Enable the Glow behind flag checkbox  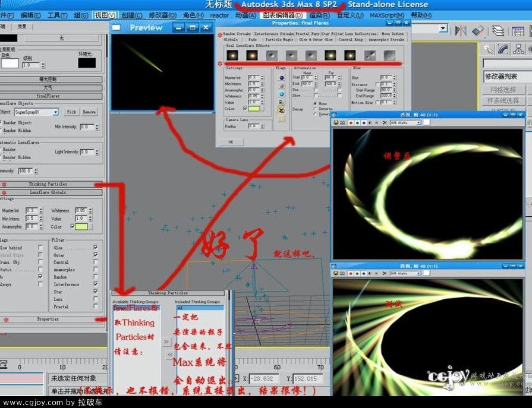[40, 248]
